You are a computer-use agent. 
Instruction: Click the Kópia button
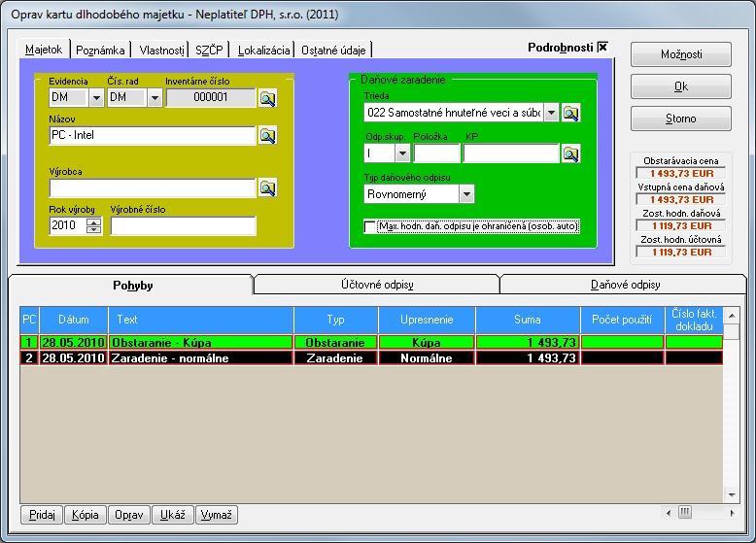pyautogui.click(x=86, y=515)
